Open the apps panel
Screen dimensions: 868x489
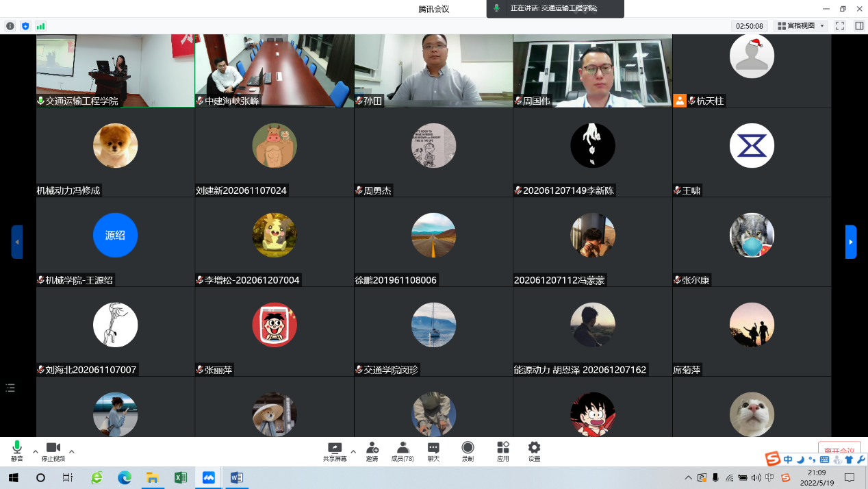tap(503, 448)
